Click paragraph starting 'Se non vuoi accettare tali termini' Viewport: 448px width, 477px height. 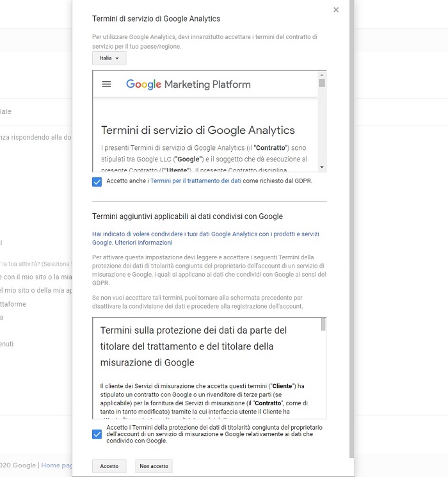click(x=198, y=302)
